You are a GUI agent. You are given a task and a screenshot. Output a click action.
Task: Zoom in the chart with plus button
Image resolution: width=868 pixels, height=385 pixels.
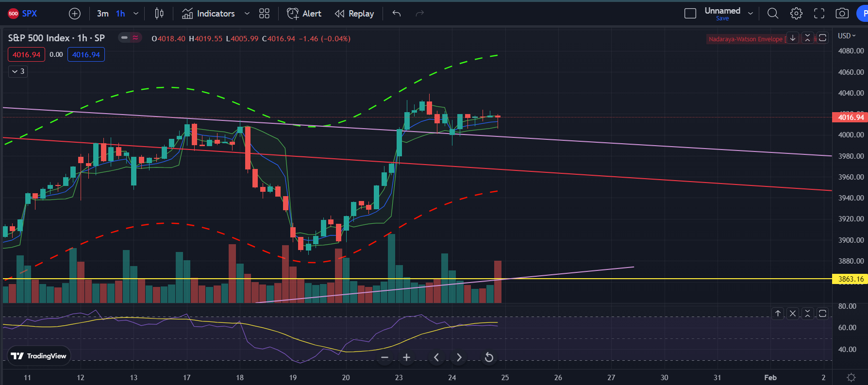click(x=406, y=358)
